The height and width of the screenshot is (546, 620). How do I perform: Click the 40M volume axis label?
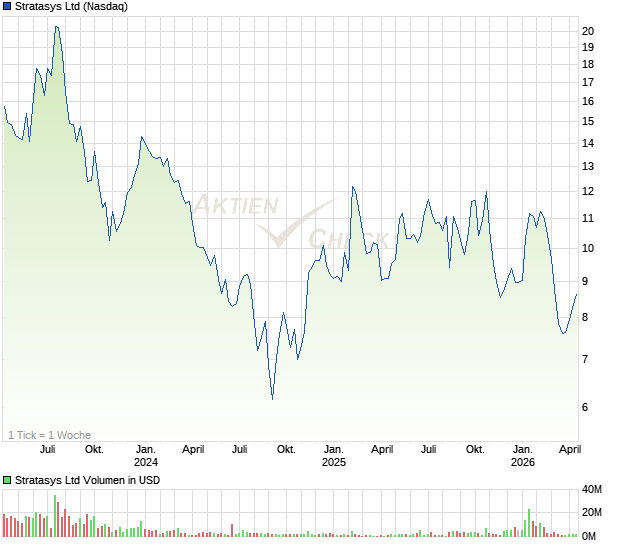point(592,490)
